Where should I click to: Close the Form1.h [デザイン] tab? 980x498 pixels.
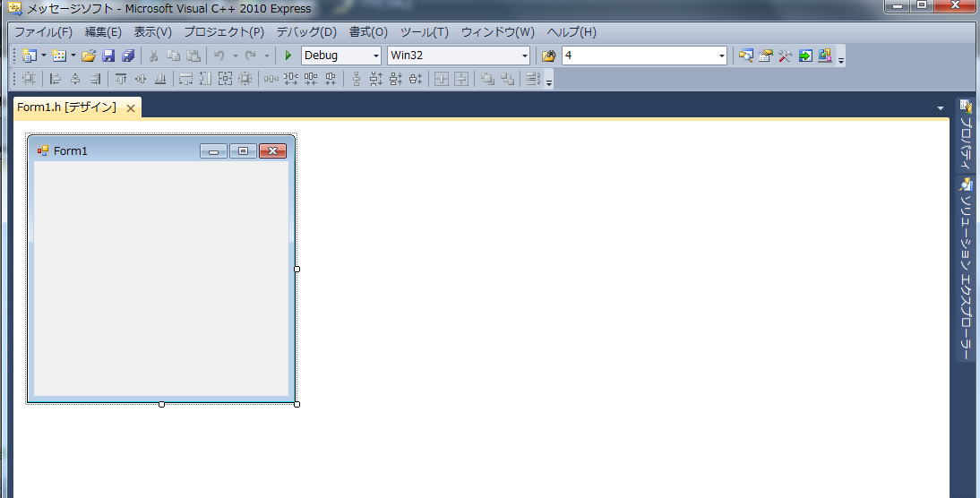(x=131, y=108)
